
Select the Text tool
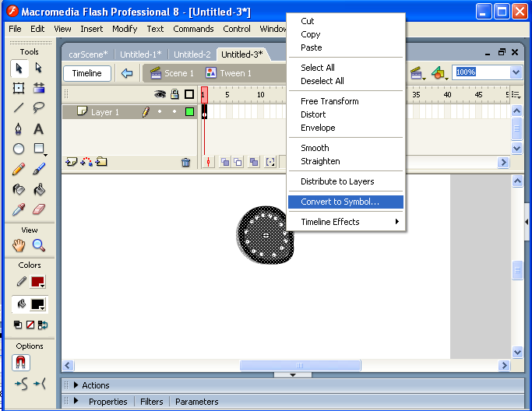(x=38, y=129)
